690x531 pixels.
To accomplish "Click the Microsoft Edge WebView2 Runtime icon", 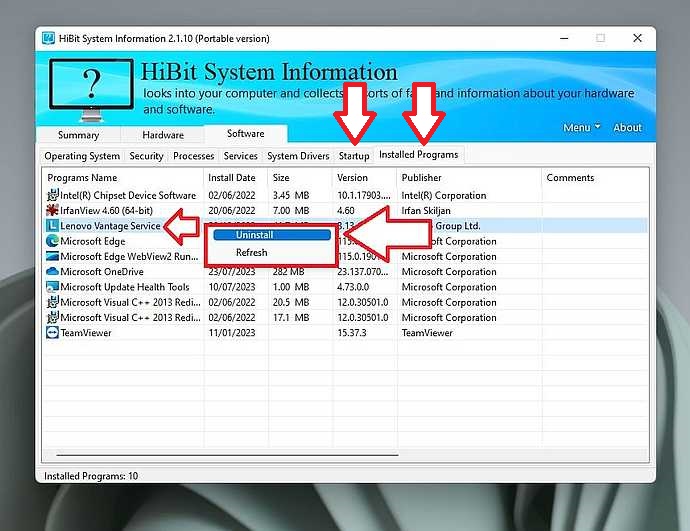I will (52, 256).
